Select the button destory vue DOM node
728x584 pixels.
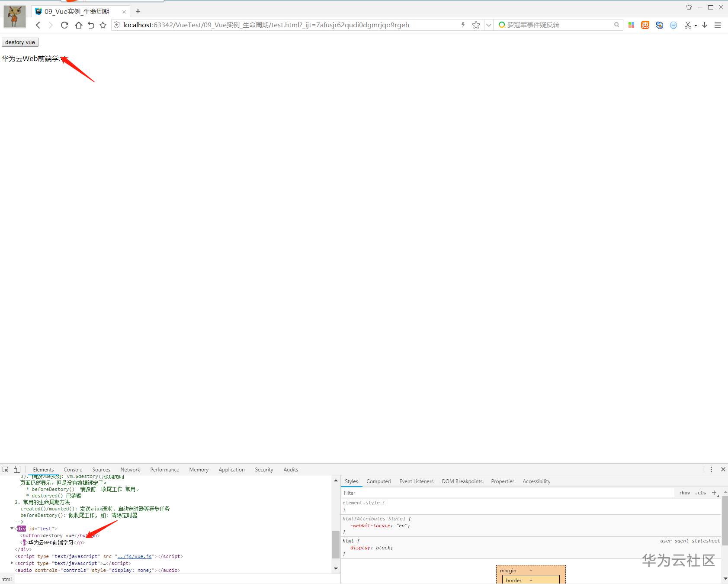60,536
